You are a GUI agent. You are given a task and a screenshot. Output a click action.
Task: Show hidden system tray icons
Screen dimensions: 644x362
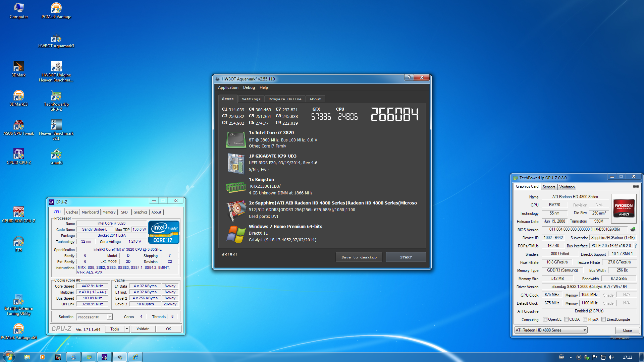click(x=571, y=357)
